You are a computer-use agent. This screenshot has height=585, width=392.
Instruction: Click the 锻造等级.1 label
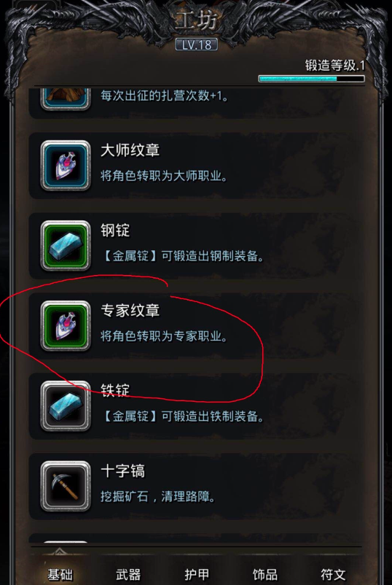[335, 66]
